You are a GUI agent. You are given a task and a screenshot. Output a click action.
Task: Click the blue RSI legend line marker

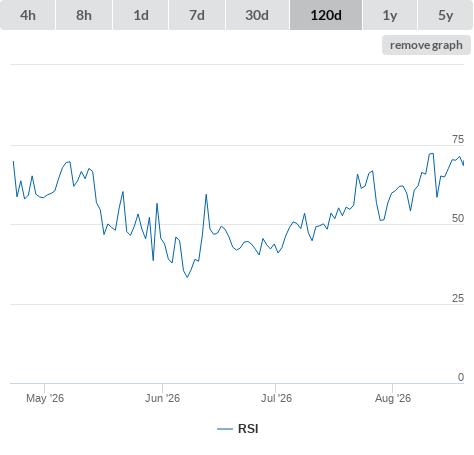click(225, 429)
